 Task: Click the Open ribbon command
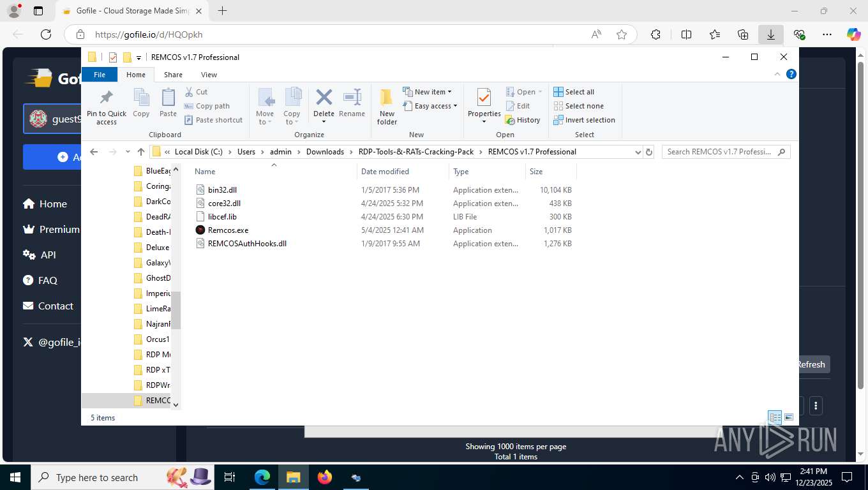523,92
